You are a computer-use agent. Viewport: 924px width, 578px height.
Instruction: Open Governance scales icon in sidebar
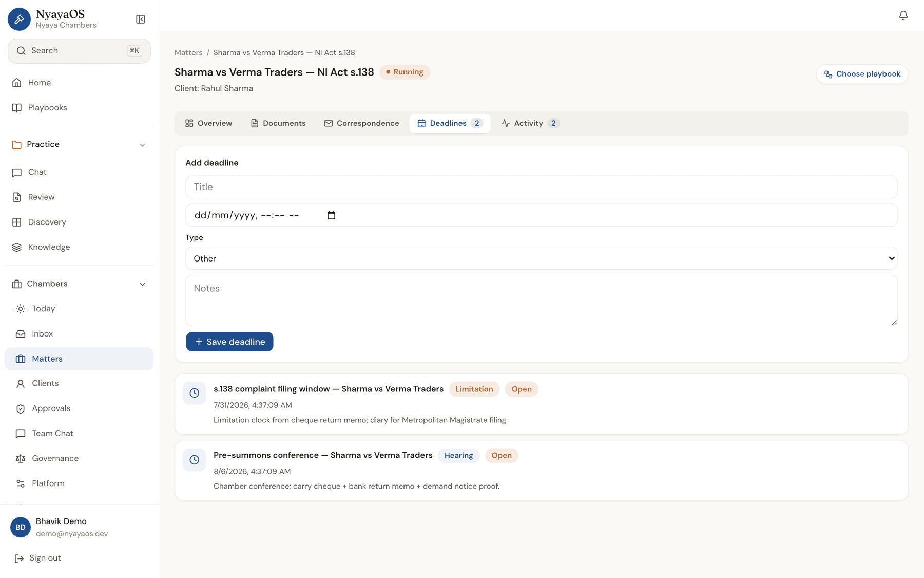(21, 458)
